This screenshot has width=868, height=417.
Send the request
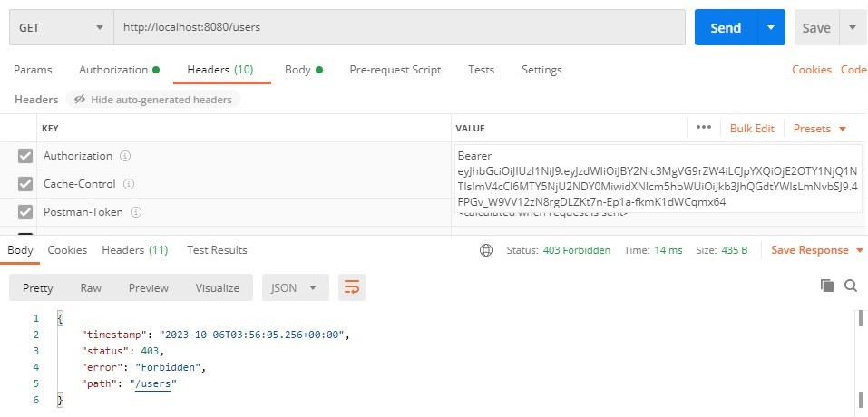point(726,27)
